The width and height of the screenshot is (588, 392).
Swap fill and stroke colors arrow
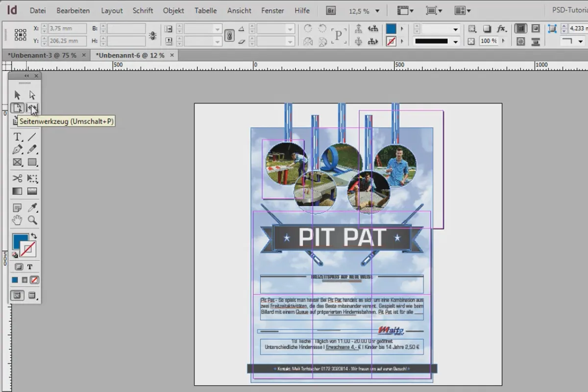pyautogui.click(x=33, y=236)
